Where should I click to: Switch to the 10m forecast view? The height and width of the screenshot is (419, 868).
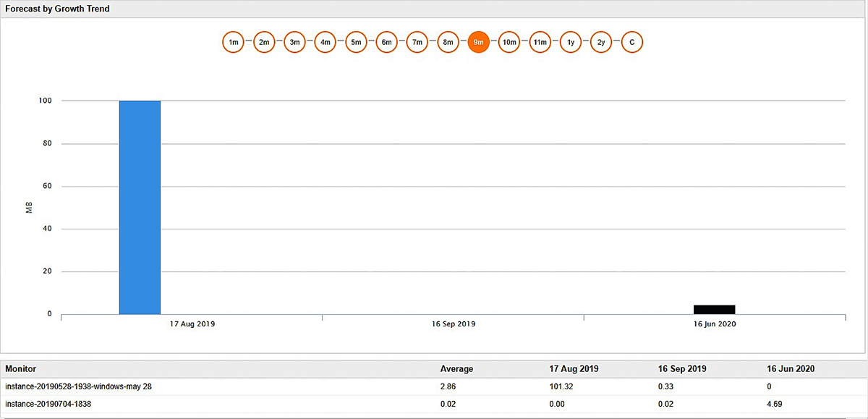click(x=509, y=42)
